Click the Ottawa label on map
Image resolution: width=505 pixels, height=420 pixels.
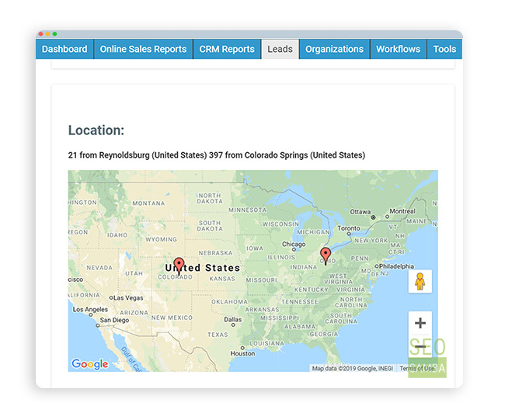(x=360, y=212)
